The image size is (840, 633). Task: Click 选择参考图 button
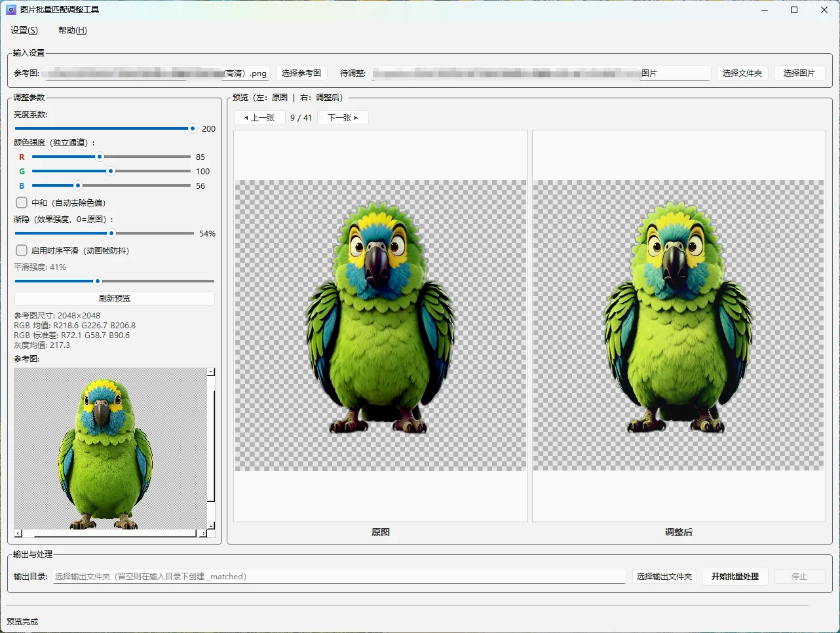click(x=301, y=73)
